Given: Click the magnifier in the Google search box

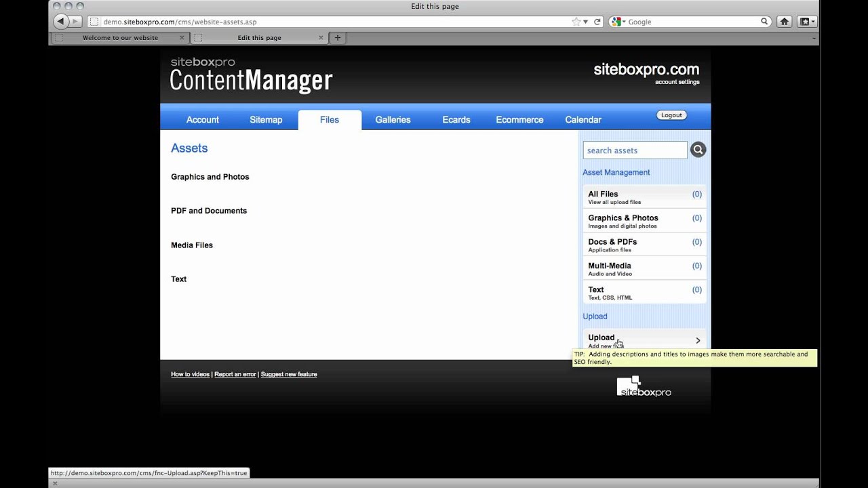Looking at the screenshot, I should [764, 22].
